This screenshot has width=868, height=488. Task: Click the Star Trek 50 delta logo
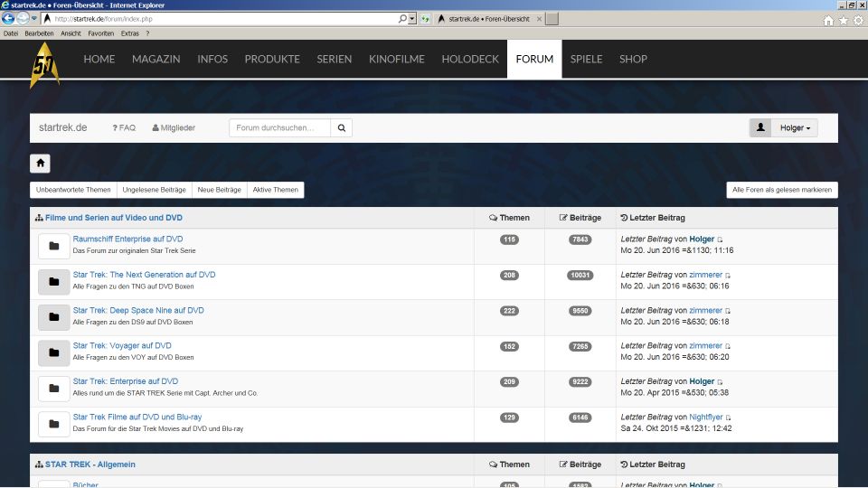[44, 65]
